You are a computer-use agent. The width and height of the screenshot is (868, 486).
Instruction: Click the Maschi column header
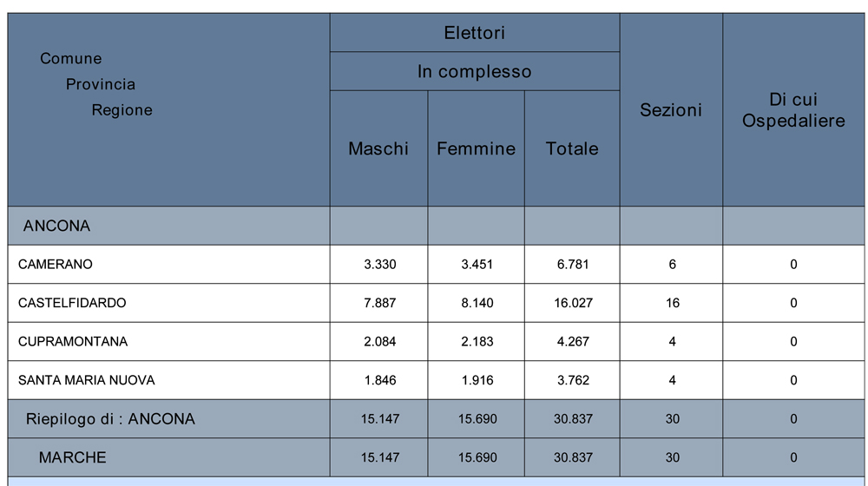pos(378,148)
